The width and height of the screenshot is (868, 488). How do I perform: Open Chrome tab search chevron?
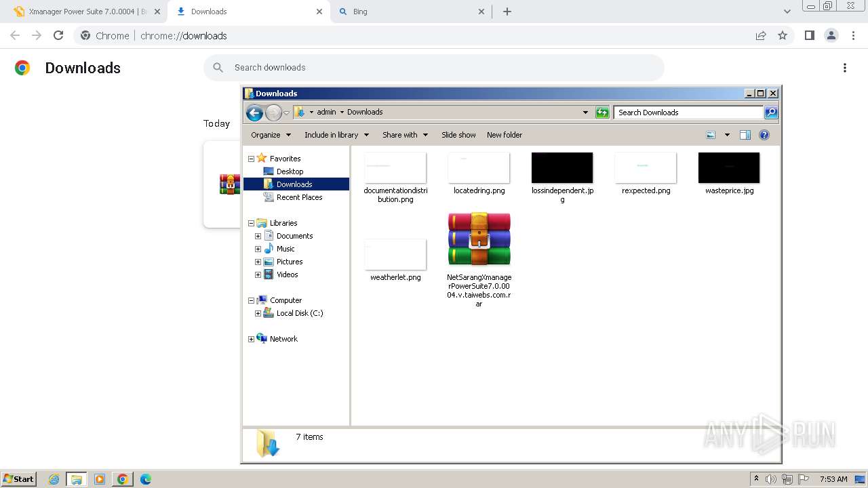tap(787, 12)
